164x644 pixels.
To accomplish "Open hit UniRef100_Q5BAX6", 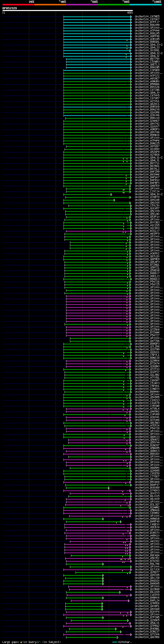I will 147,510.
